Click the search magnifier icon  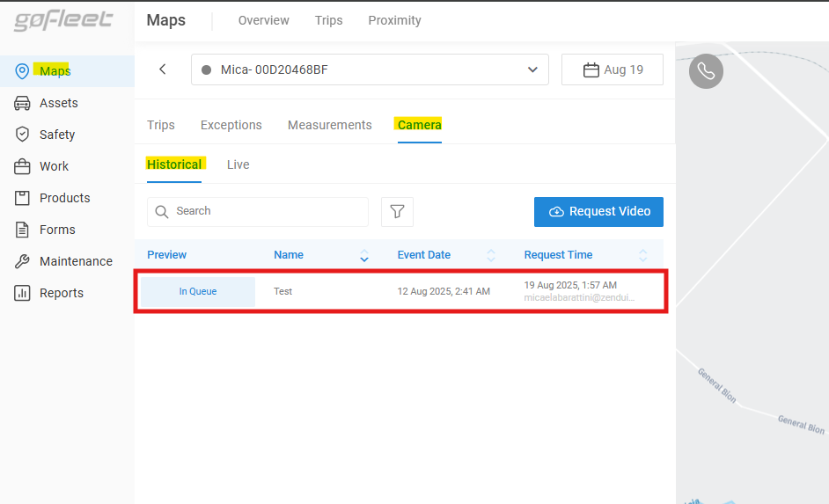click(162, 212)
